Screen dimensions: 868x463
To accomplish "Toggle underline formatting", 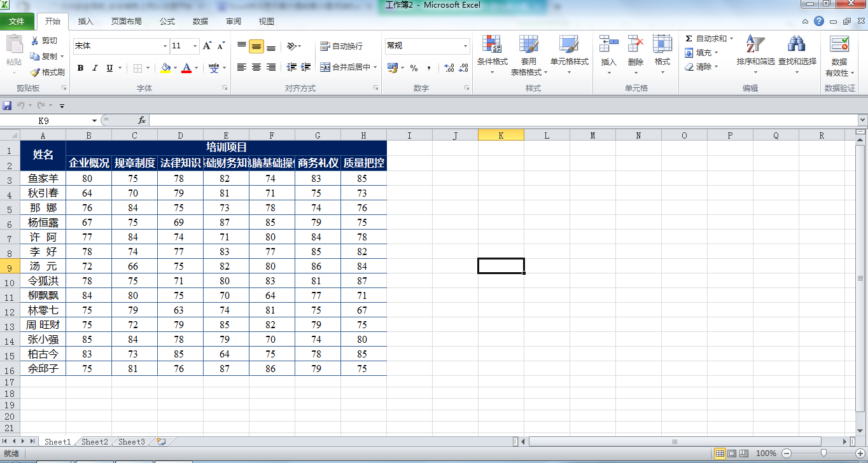I will (x=109, y=68).
